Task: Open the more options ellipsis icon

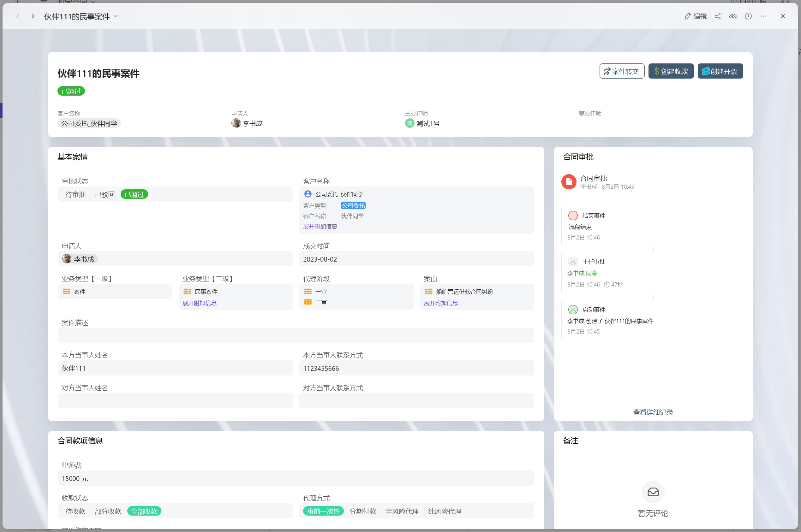Action: [764, 16]
